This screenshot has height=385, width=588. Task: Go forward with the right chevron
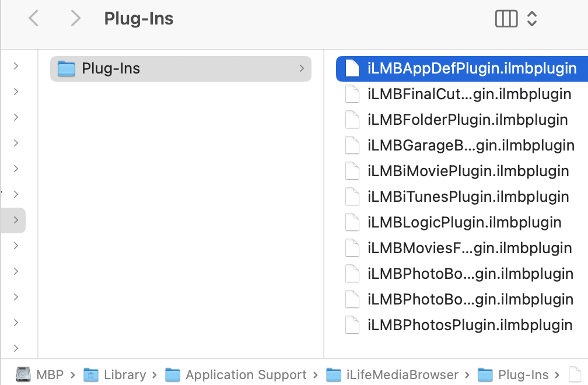point(75,18)
